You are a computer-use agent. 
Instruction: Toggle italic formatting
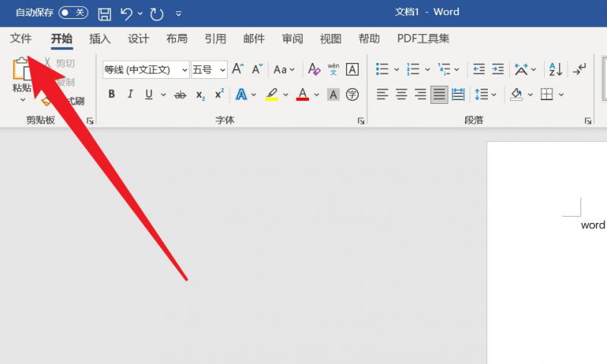[131, 94]
